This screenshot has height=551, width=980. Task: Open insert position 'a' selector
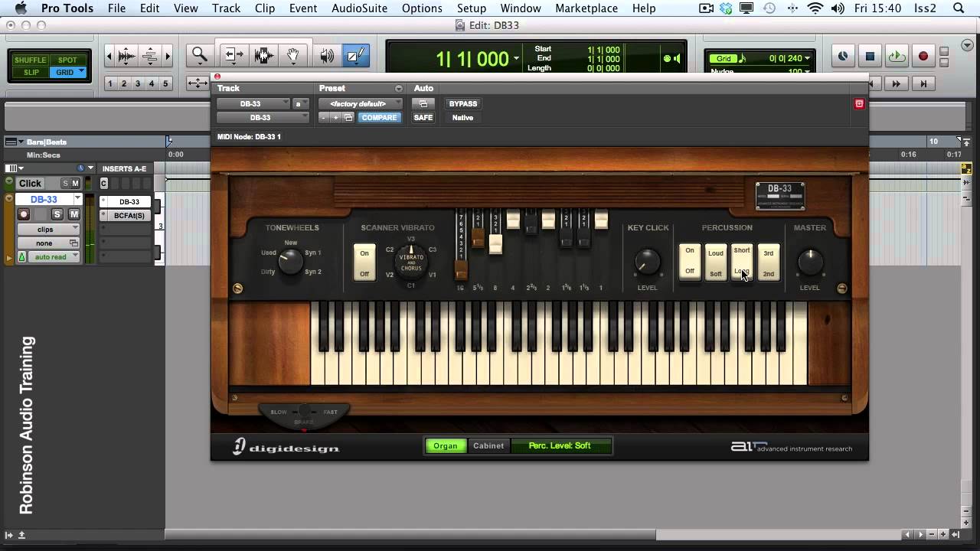[x=301, y=103]
